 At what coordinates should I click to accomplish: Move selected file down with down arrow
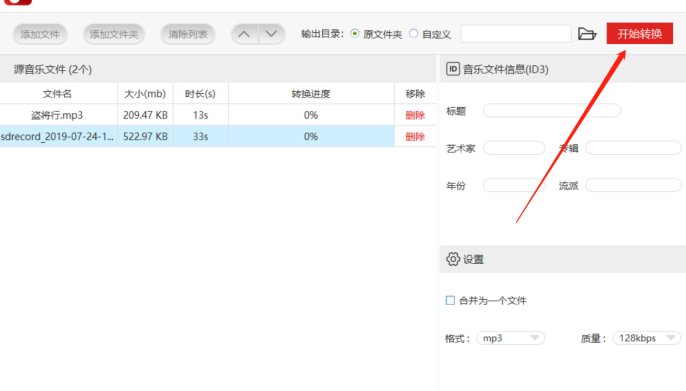coord(272,34)
